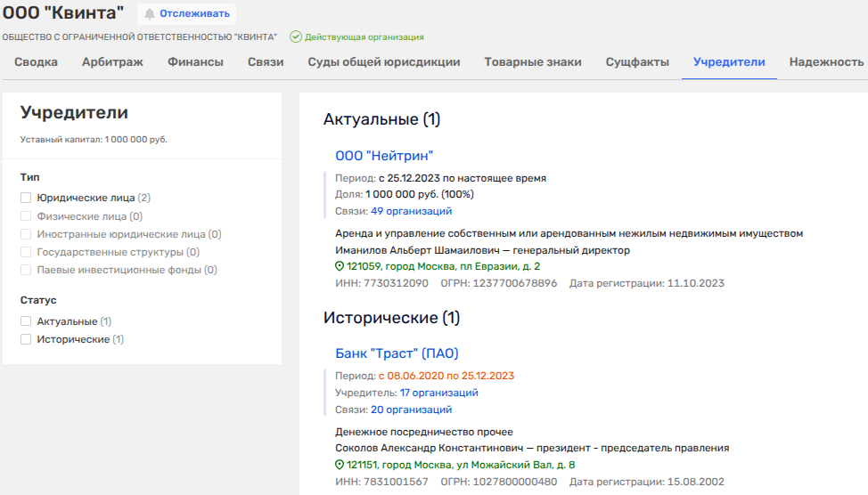Open the ООО "Нейтрин" company link
Image resolution: width=868 pixels, height=495 pixels.
pos(384,156)
